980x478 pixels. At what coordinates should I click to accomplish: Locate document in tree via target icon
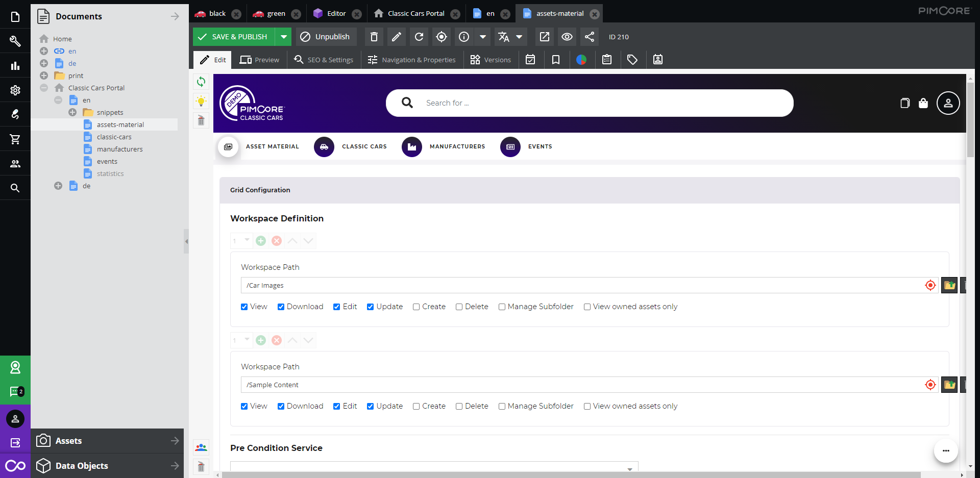(x=441, y=37)
